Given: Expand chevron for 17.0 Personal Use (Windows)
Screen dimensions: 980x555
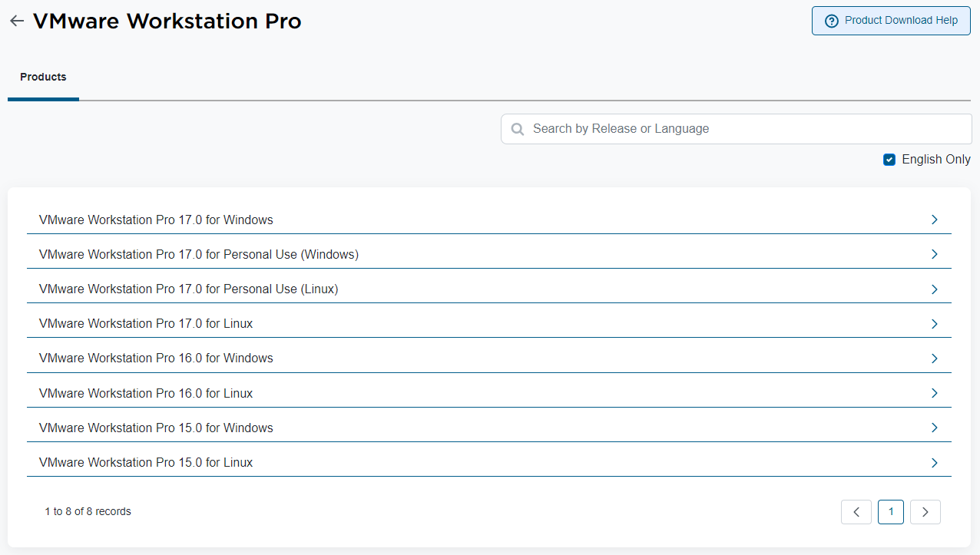Looking at the screenshot, I should click(x=935, y=254).
